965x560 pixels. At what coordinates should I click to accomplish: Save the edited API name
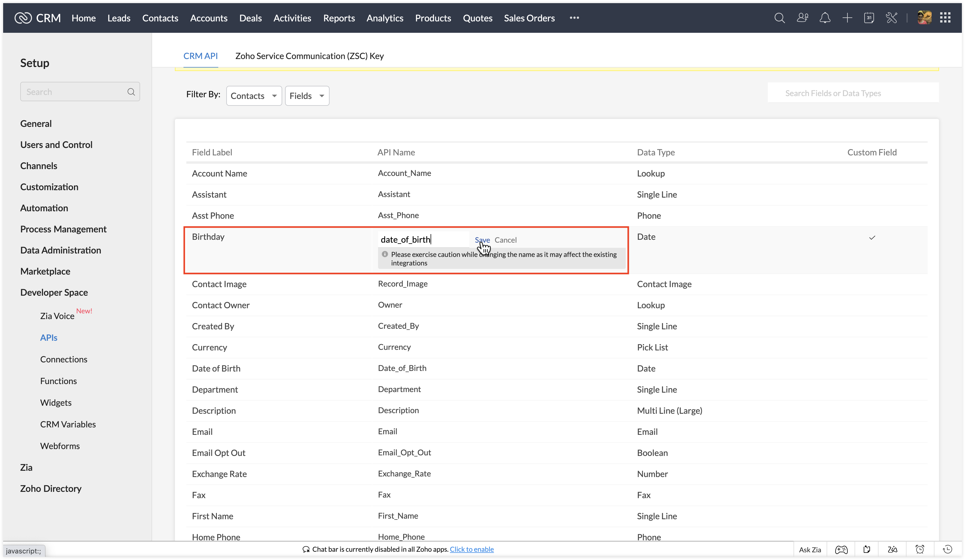point(482,240)
